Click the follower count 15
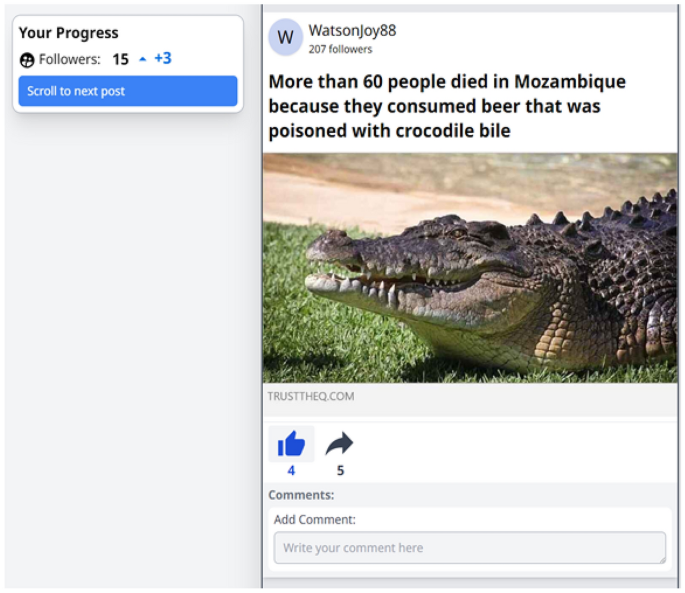This screenshot has height=593, width=685. [120, 59]
